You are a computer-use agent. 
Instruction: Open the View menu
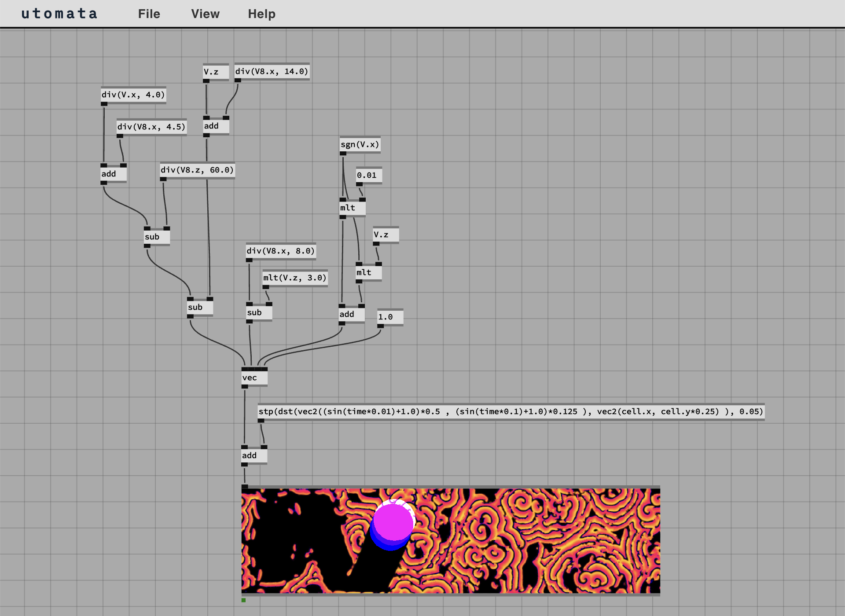tap(205, 14)
